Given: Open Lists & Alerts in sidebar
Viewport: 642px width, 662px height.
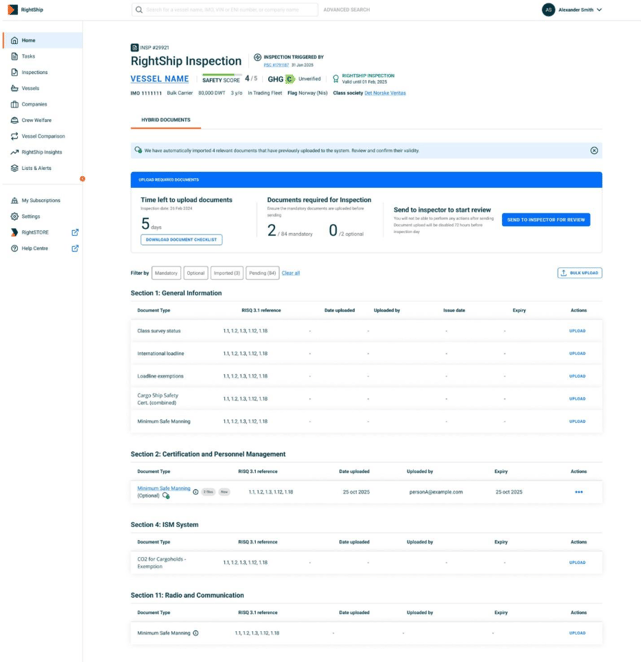Looking at the screenshot, I should (36, 168).
